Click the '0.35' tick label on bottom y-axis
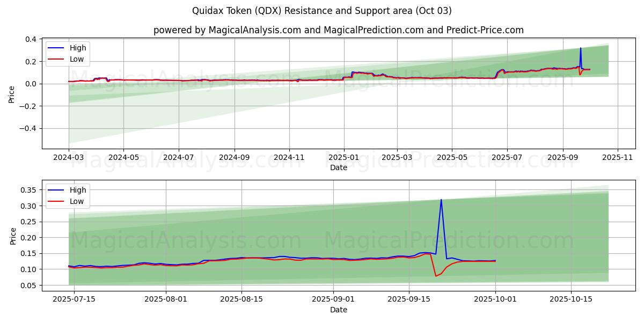This screenshot has width=644, height=322. pos(27,190)
